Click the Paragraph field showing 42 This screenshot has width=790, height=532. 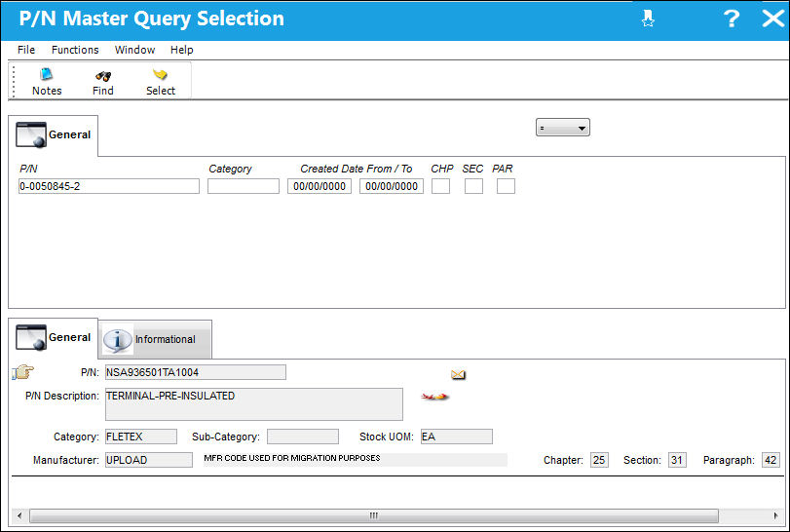pos(771,460)
